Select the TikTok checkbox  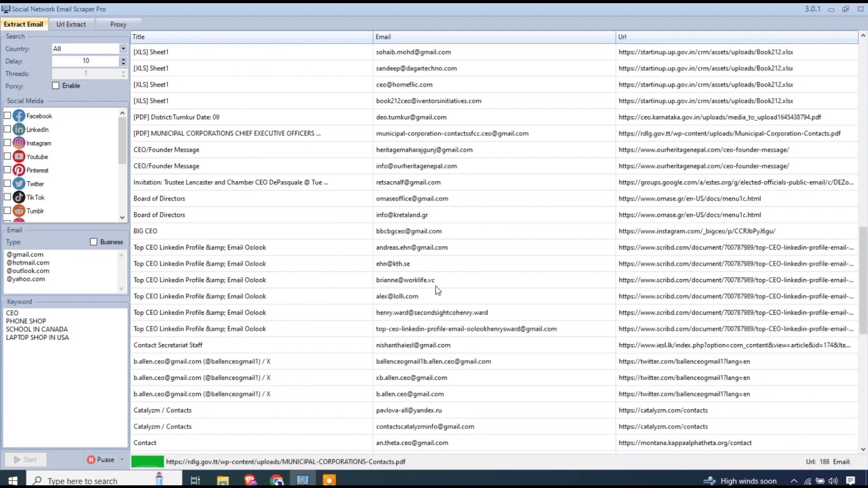[7, 197]
